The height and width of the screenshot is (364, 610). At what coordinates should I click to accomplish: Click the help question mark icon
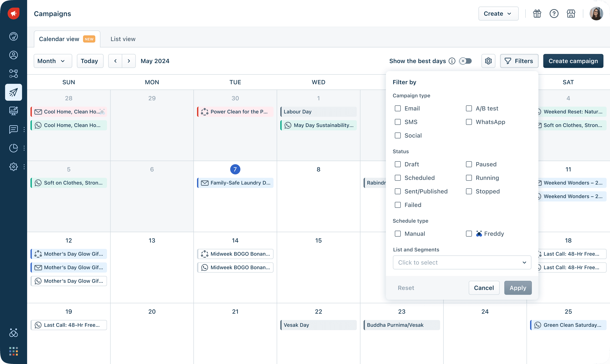pos(554,14)
